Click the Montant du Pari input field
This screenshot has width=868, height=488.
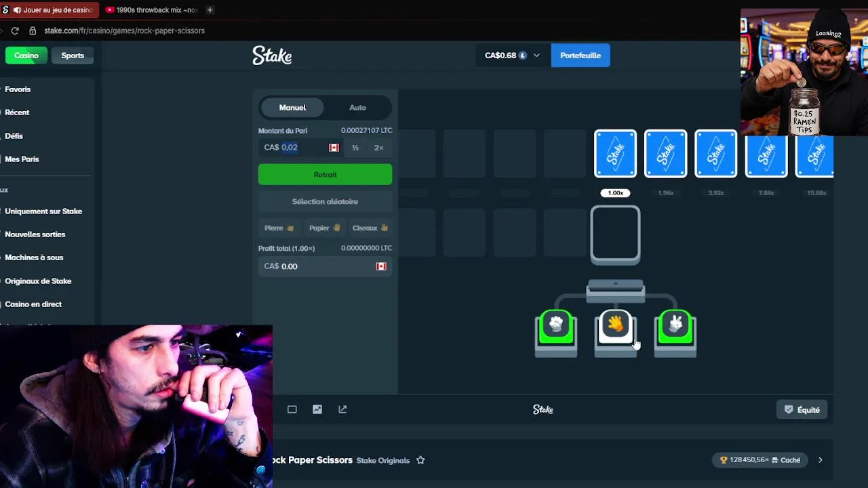(x=302, y=148)
